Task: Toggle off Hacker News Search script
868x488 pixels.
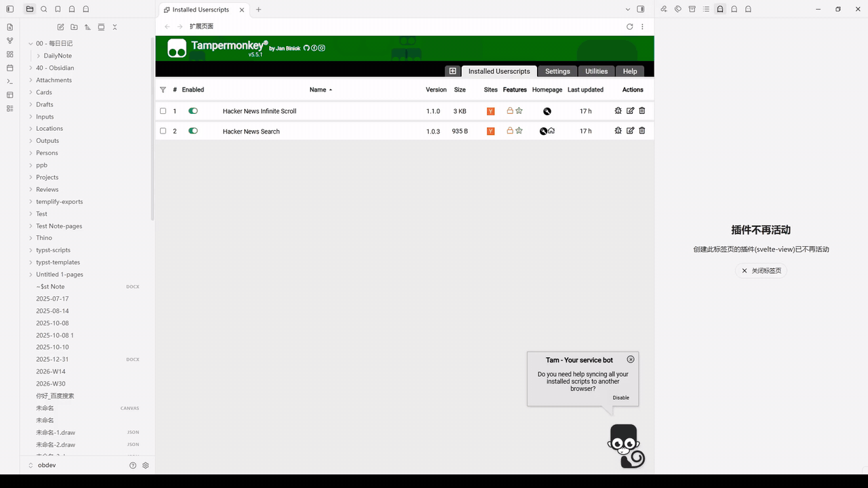Action: [x=193, y=131]
